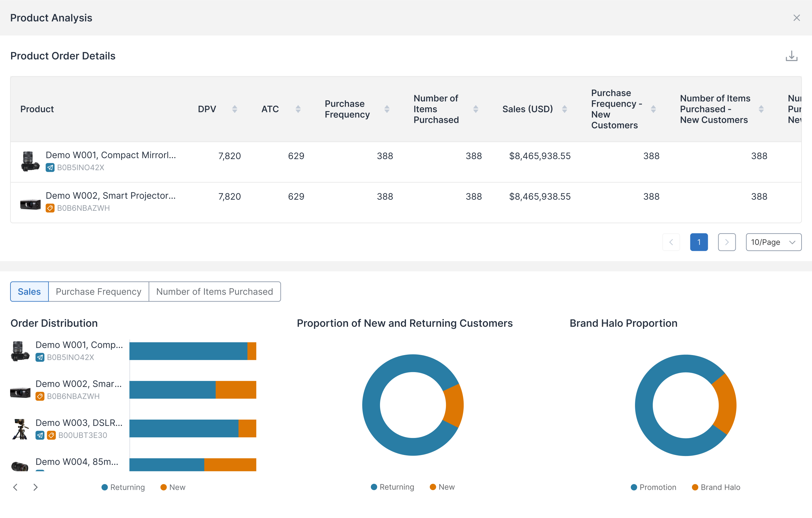Toggle New legend under customers donut
The width and height of the screenshot is (812, 518).
click(442, 487)
